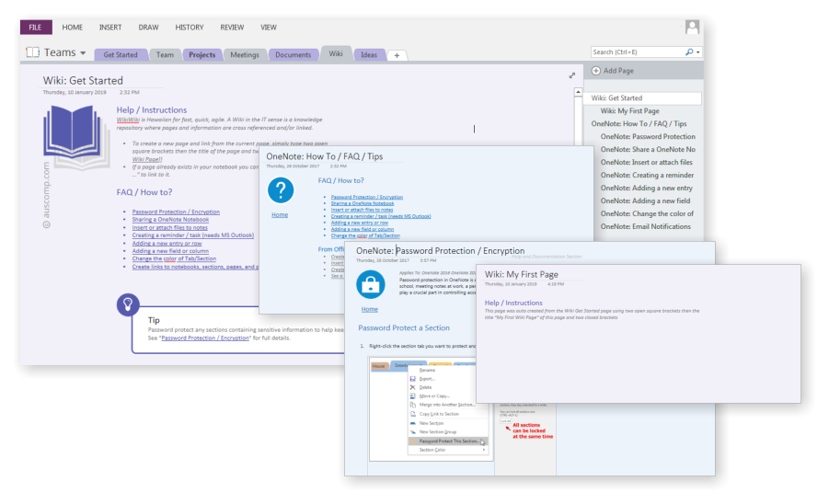The width and height of the screenshot is (829, 504).
Task: Open the REVIEW ribbon tab
Action: (x=232, y=27)
